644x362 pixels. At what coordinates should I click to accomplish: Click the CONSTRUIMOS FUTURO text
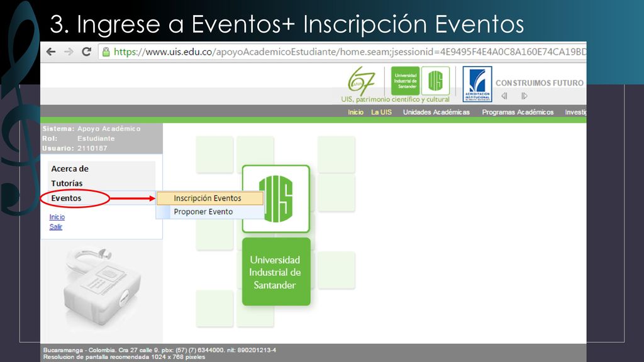click(539, 83)
